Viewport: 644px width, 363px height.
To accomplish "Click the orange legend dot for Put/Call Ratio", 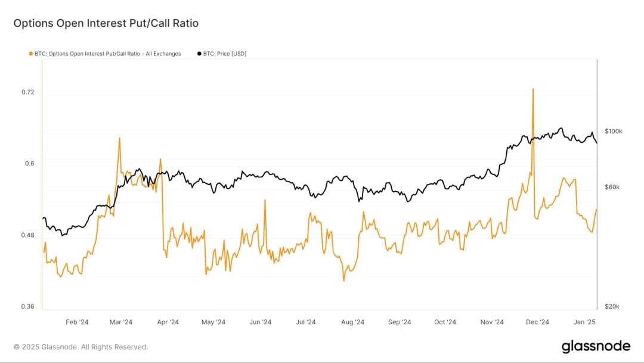I will (30, 54).
